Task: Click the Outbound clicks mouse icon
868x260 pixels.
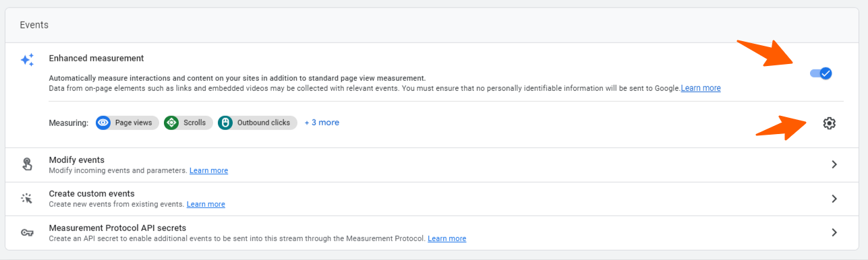Action: (x=225, y=123)
